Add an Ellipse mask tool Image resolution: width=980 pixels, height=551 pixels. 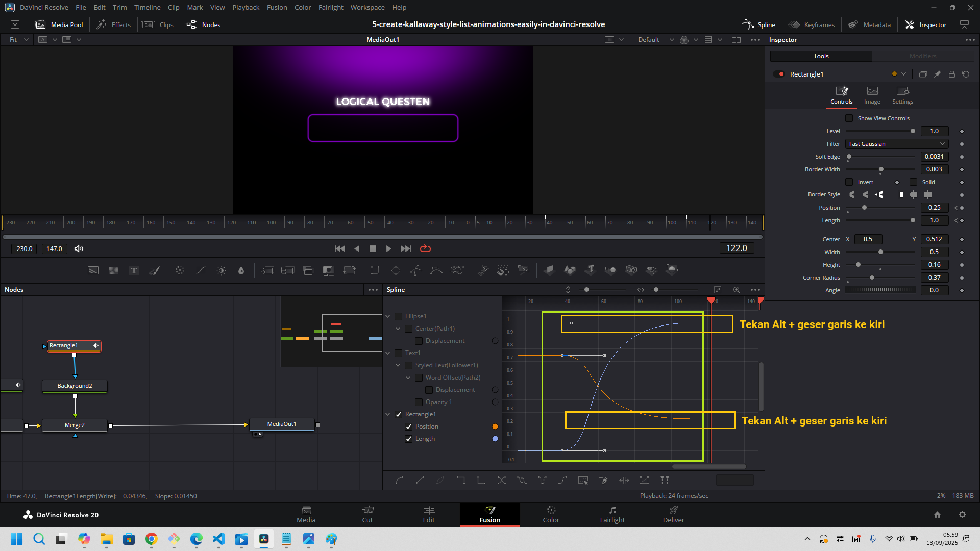396,270
